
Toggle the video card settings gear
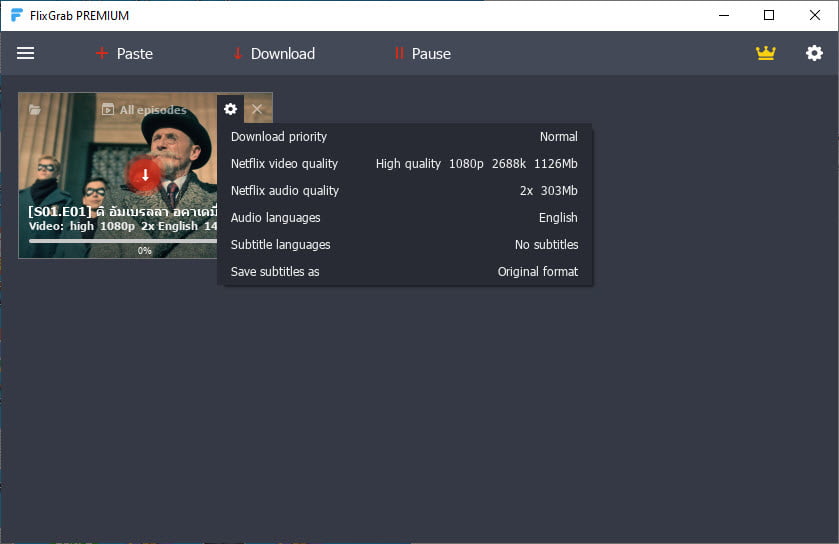(231, 109)
